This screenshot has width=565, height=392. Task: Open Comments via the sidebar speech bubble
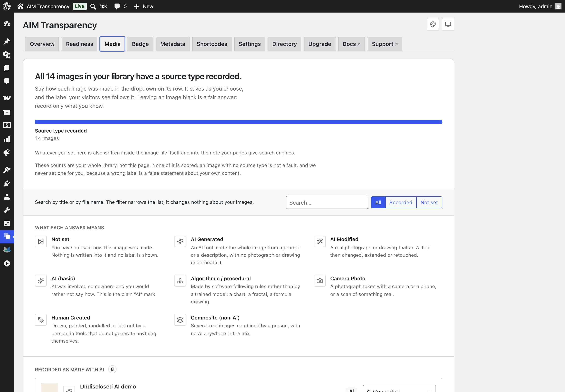point(7,81)
